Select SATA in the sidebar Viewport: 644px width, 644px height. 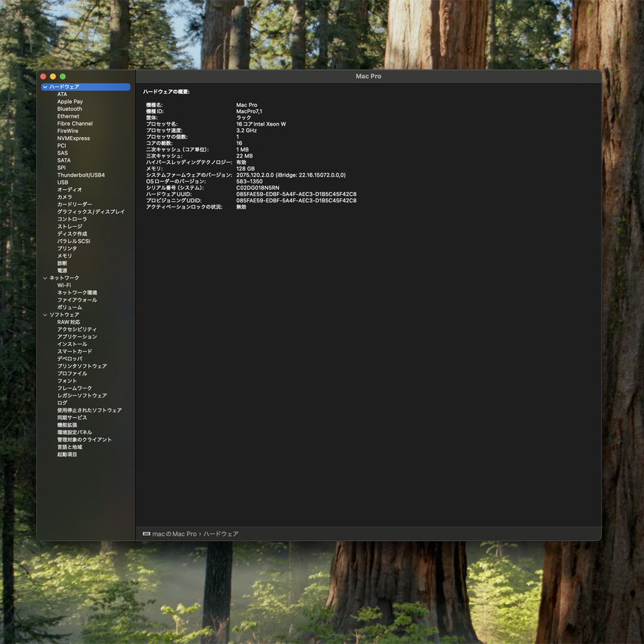(x=64, y=160)
